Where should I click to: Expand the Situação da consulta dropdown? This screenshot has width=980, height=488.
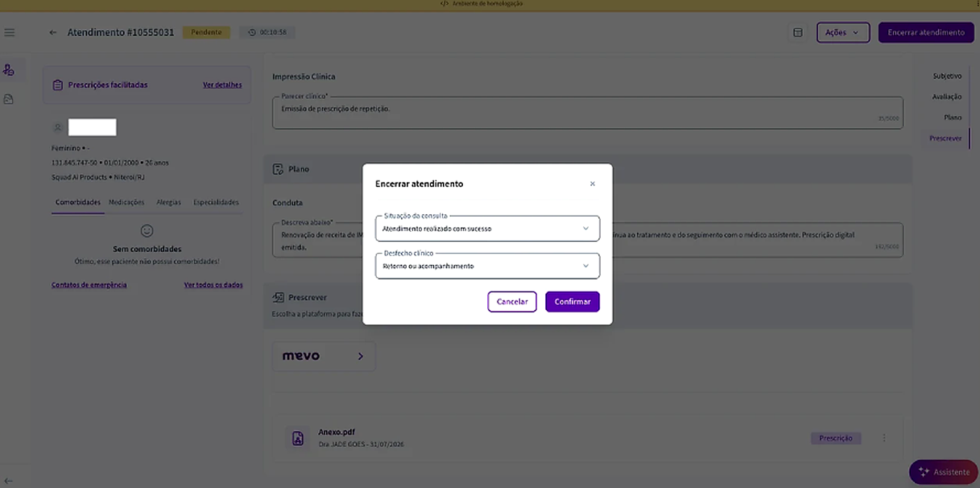[487, 228]
